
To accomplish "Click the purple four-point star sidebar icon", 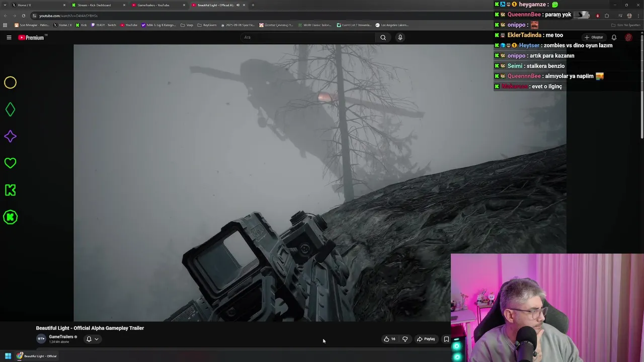I will 10,136.
